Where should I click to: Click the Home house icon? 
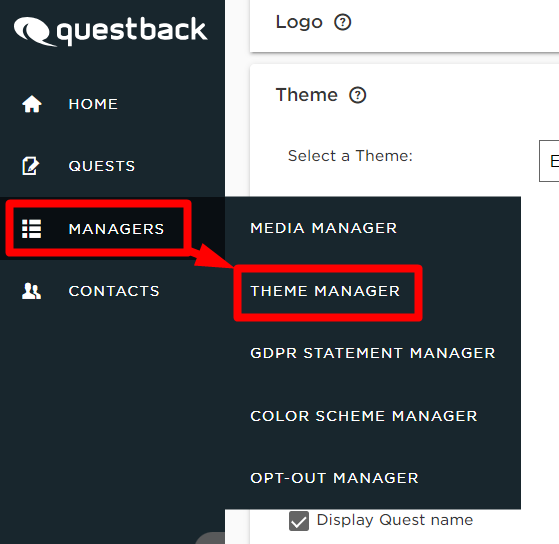[32, 104]
